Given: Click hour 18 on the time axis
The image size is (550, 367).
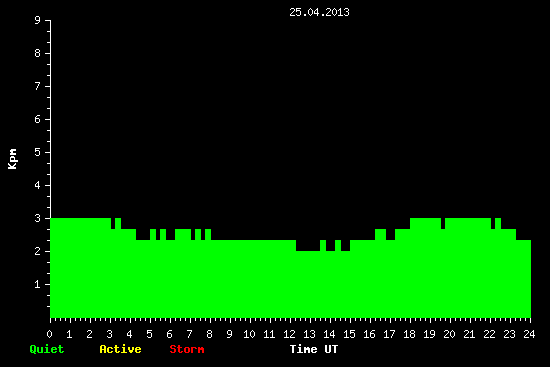Looking at the screenshot, I should (409, 334).
